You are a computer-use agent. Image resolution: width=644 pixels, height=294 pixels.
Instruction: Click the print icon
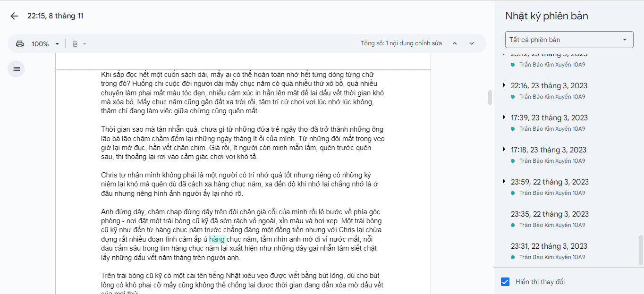tap(20, 44)
